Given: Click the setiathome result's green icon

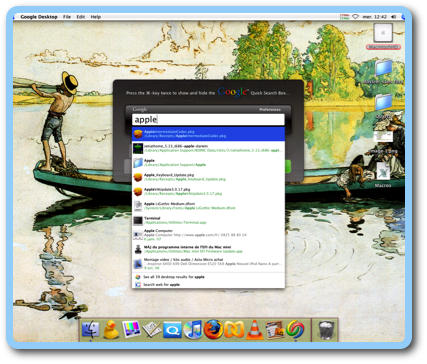Looking at the screenshot, I should 138,148.
